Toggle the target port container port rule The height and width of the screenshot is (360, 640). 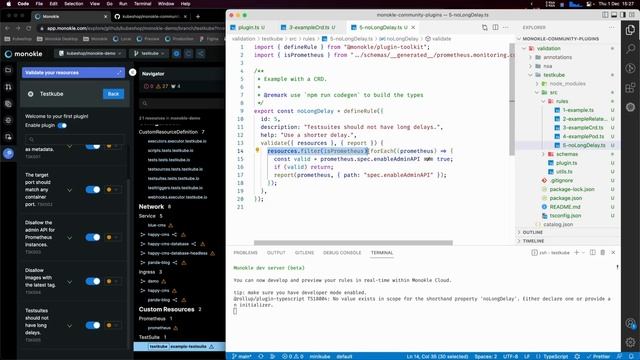(93, 189)
